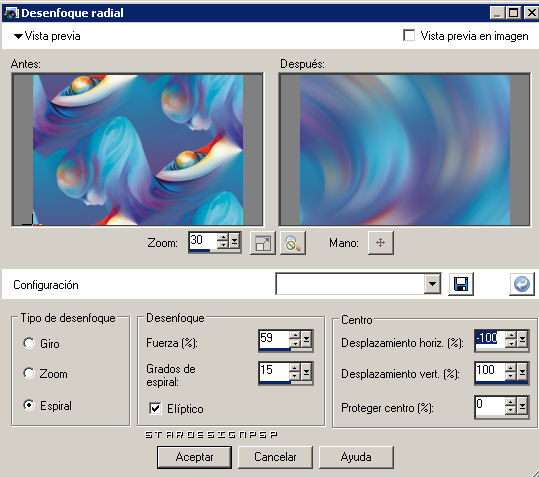The width and height of the screenshot is (539, 477).
Task: Select the Giro blur type
Action: tap(29, 343)
